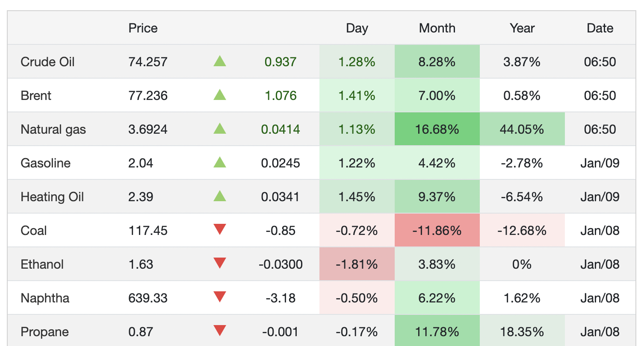
Task: Click Coal year change -12.68%
Action: point(522,231)
